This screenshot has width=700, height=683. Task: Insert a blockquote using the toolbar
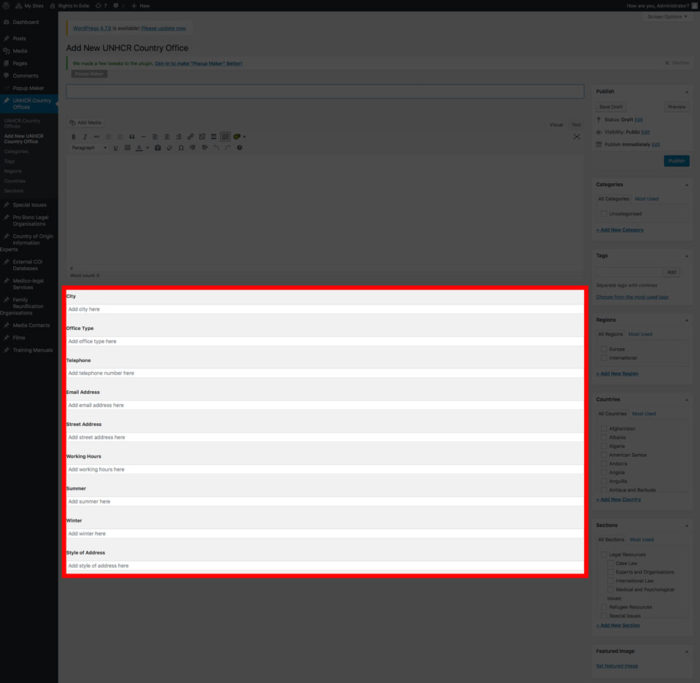[132, 137]
